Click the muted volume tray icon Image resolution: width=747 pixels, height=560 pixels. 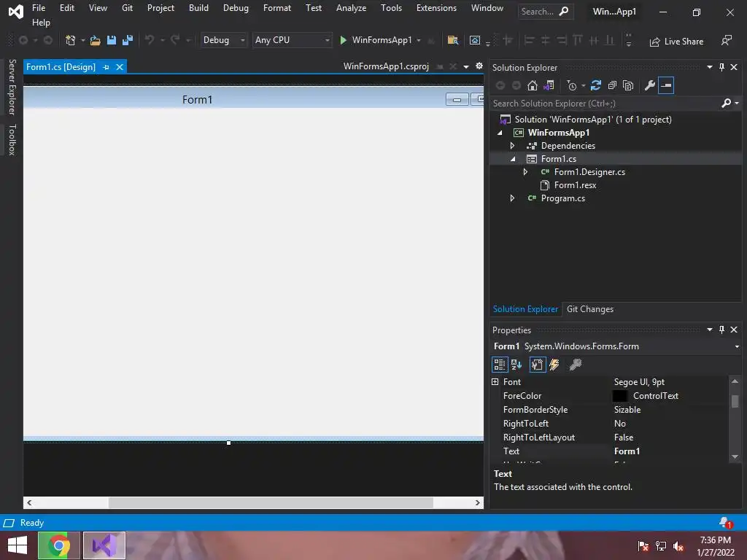[x=678, y=547]
